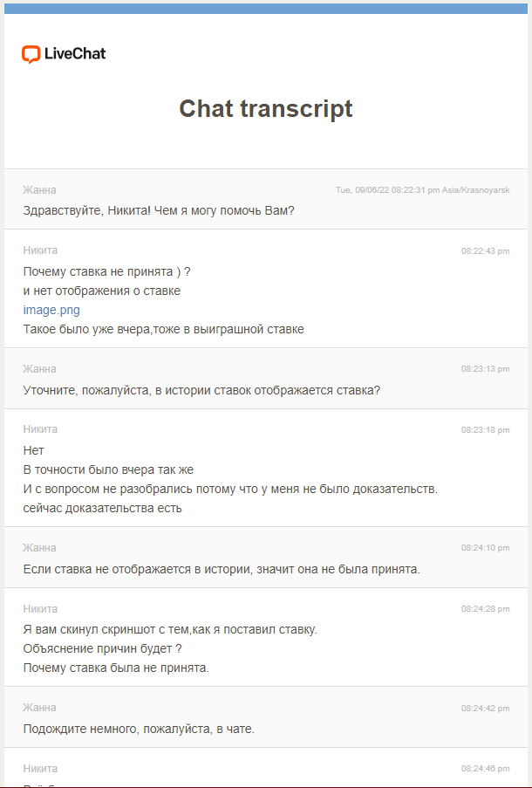
Task: Click the 08:24:28 pm timestamp
Action: click(486, 609)
